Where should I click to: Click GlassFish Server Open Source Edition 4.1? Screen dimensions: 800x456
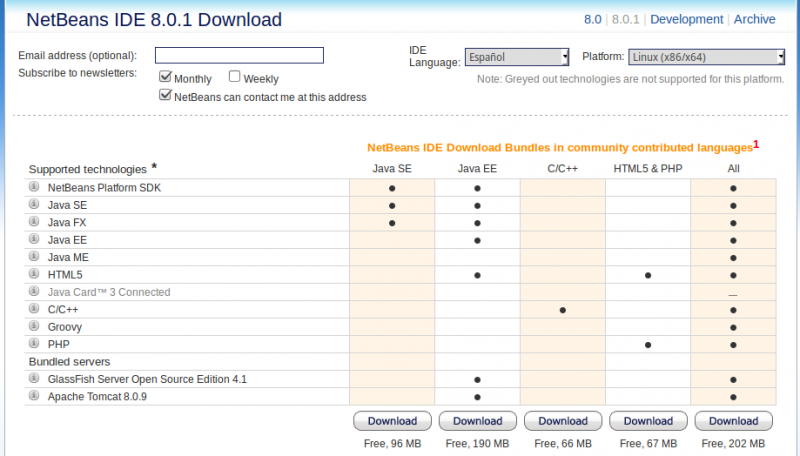click(x=147, y=379)
